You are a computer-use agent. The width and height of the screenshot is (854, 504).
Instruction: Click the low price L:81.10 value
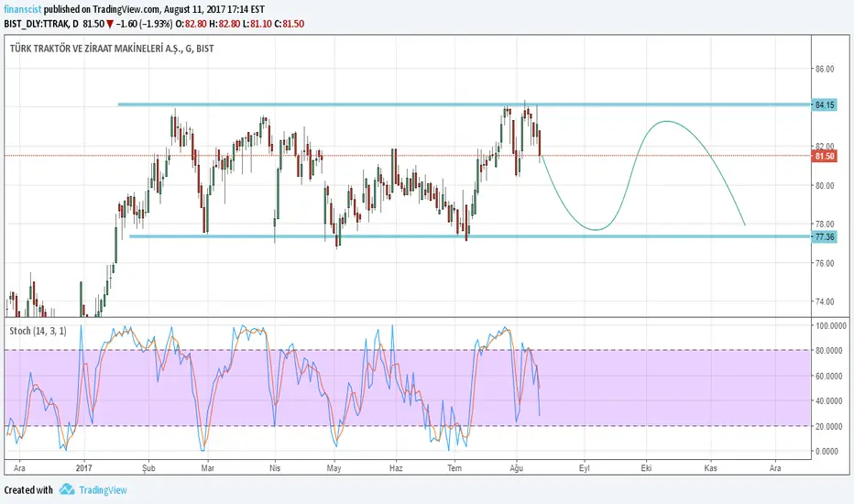(257, 24)
